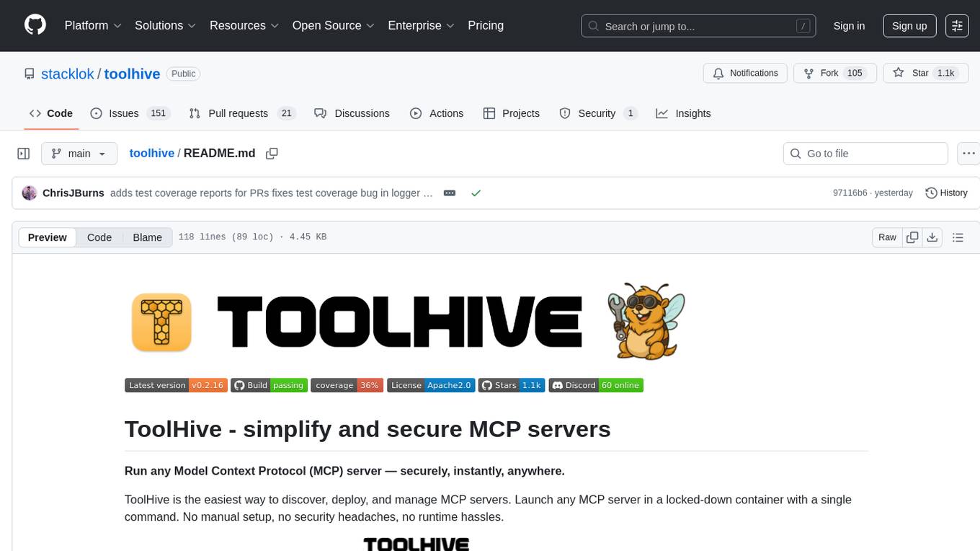This screenshot has height=551, width=980.
Task: Click the bee mascot with wrench image
Action: coord(645,321)
